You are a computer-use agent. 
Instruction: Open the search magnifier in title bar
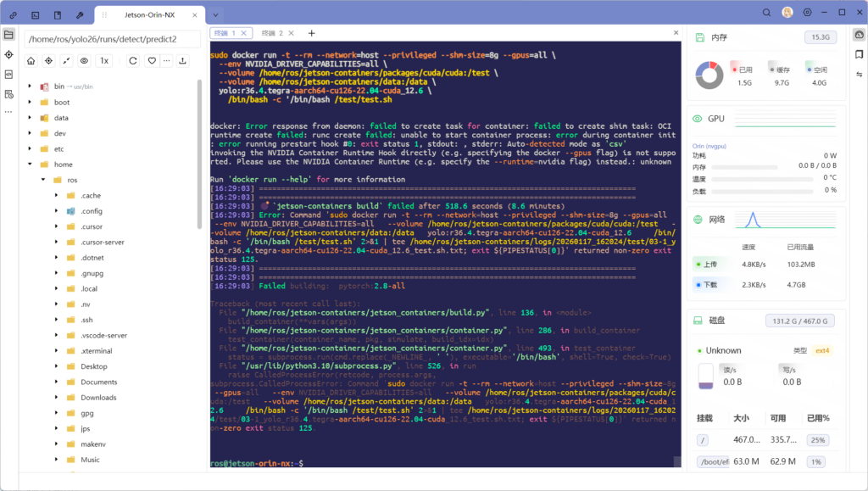[766, 13]
